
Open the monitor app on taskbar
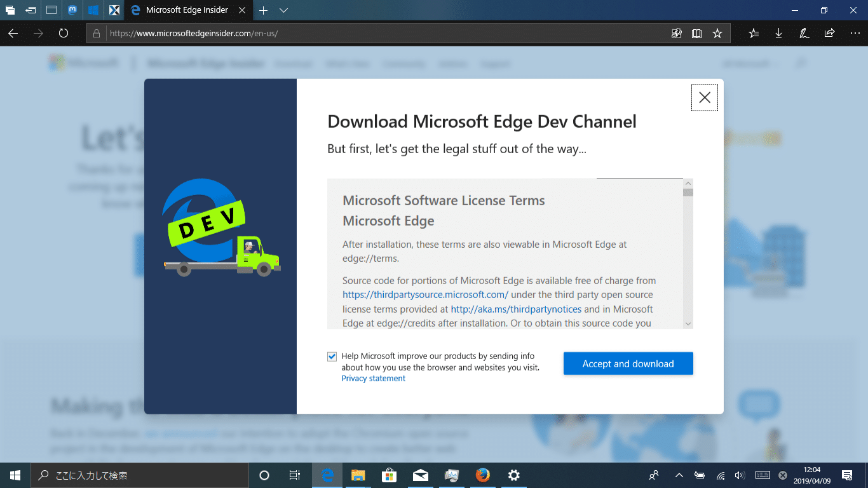(452, 475)
